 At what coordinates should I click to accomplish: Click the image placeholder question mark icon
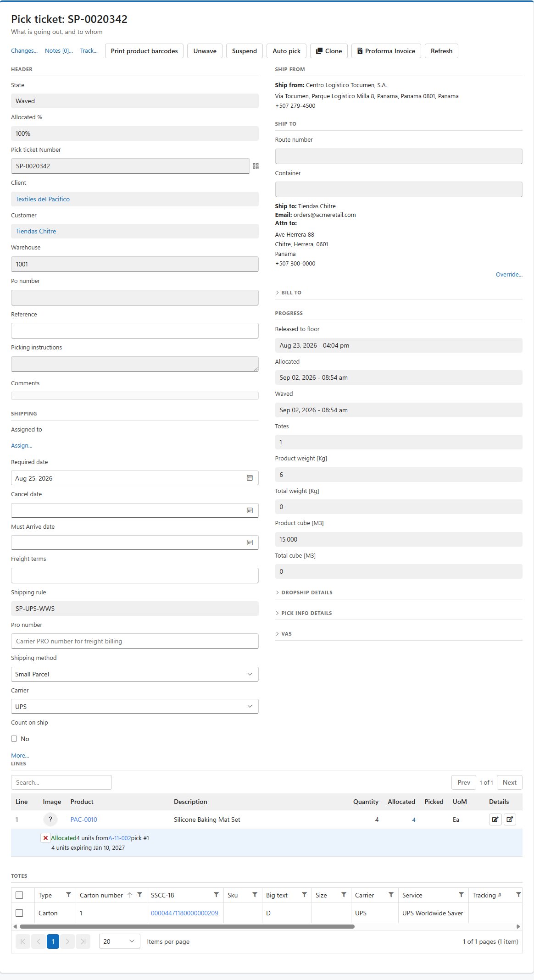50,819
